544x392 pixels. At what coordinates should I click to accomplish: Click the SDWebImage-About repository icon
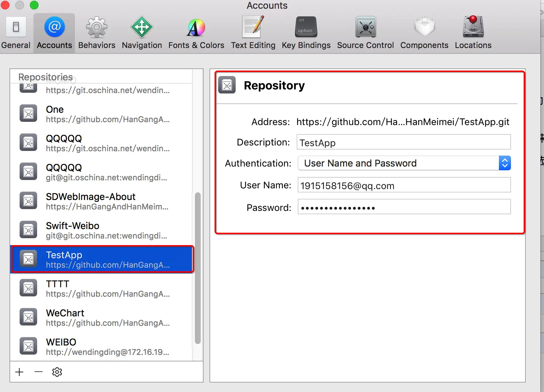[x=28, y=201]
